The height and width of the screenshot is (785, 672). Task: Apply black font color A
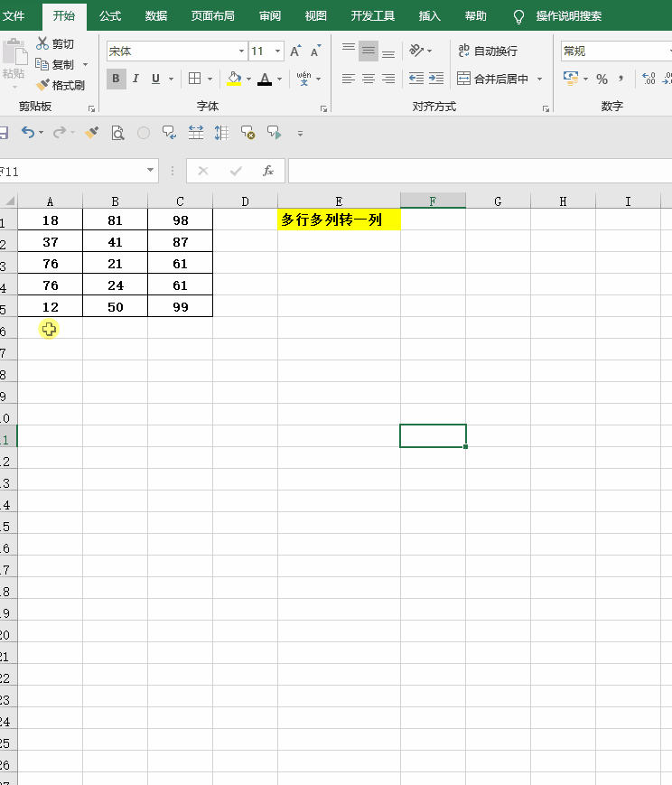click(265, 79)
